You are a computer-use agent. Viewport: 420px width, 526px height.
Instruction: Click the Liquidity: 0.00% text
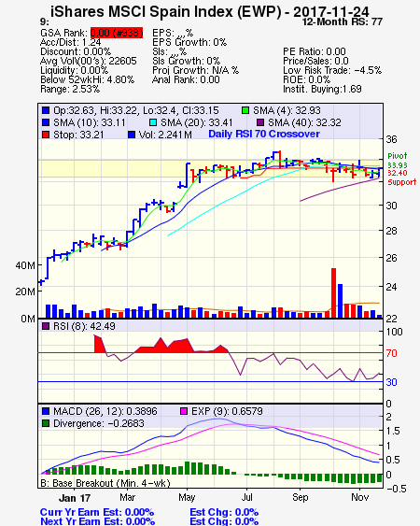[x=74, y=70]
